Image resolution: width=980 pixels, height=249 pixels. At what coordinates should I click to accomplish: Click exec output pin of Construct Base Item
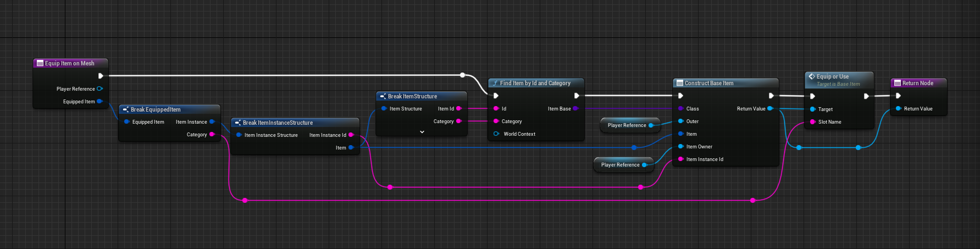click(771, 96)
